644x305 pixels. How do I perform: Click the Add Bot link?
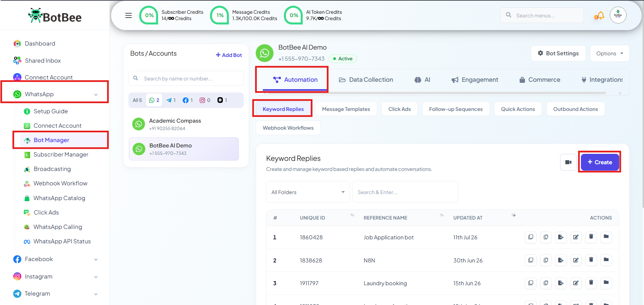pyautogui.click(x=229, y=55)
